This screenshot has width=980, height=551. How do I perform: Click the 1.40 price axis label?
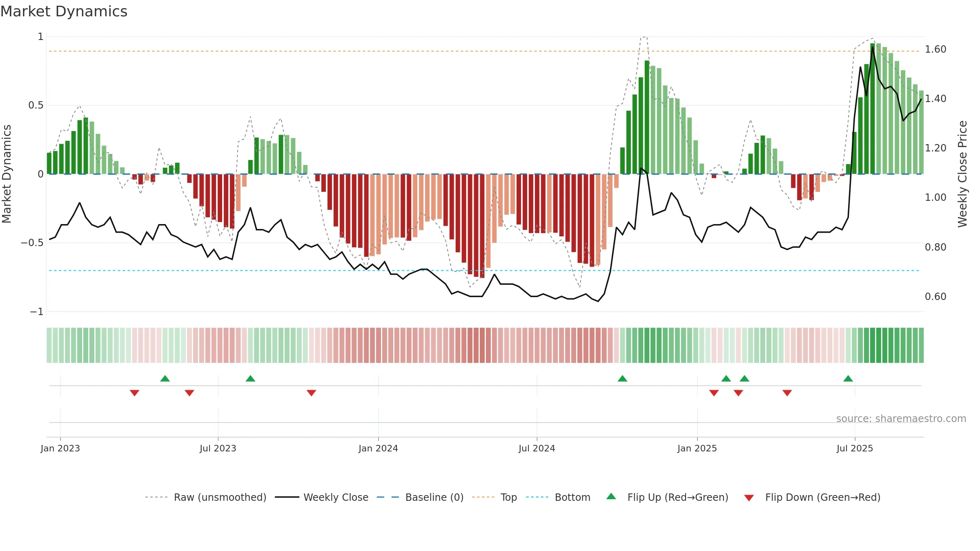click(935, 99)
